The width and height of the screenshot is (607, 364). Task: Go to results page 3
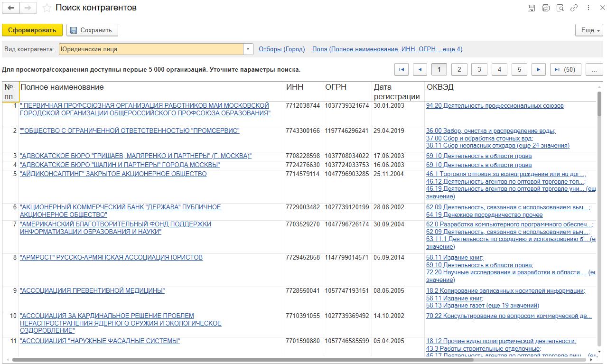pyautogui.click(x=479, y=69)
